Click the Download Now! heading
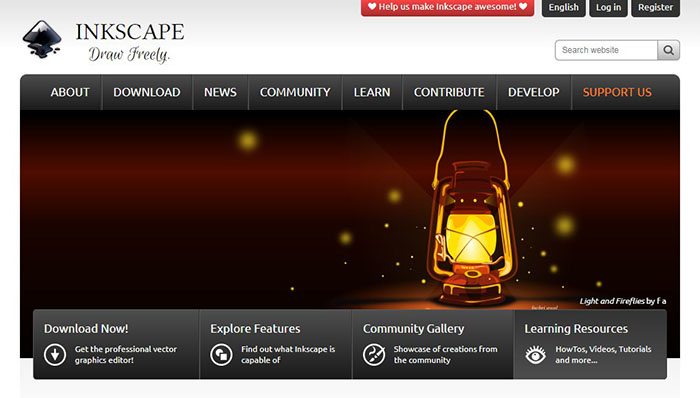 pos(86,329)
